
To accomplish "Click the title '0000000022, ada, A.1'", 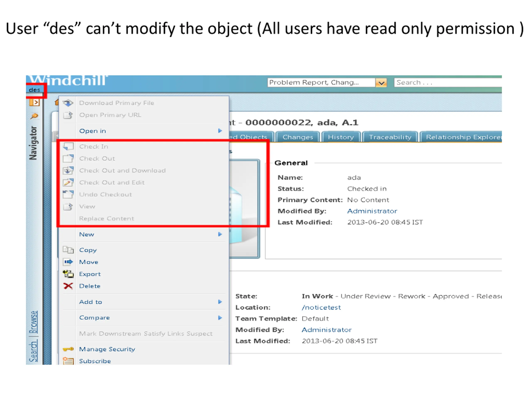I will pos(302,123).
